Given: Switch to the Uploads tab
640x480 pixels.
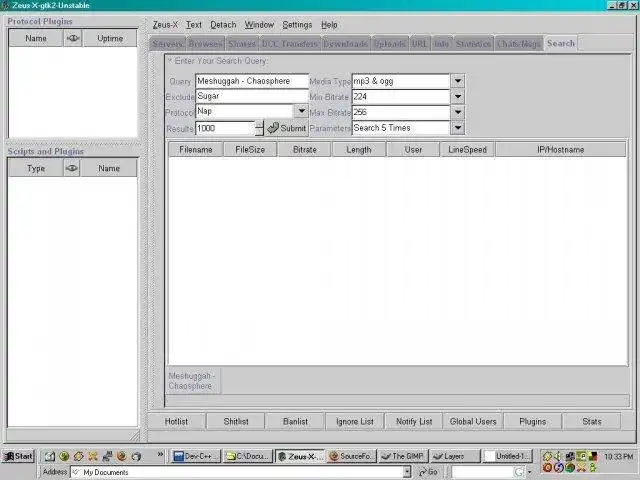Looking at the screenshot, I should tap(389, 44).
